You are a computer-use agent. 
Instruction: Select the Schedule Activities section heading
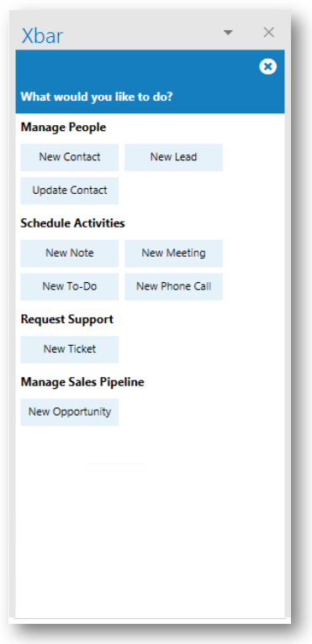point(73,223)
